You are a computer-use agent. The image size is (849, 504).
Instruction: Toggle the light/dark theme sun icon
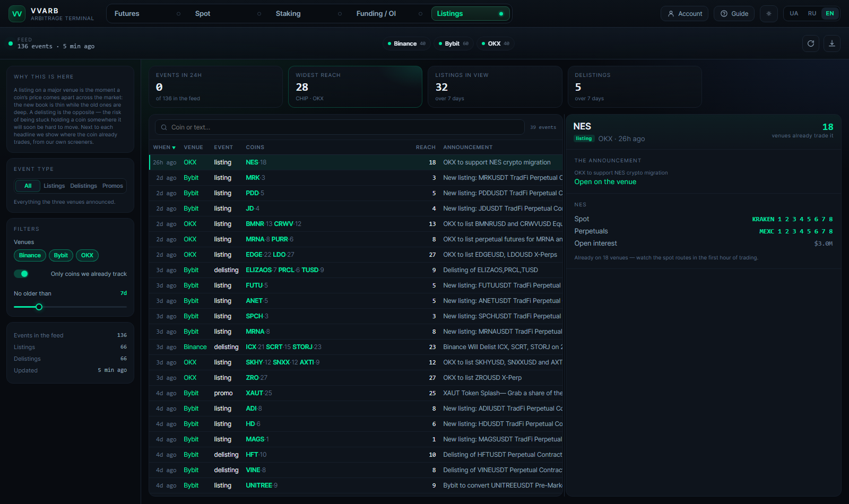tap(769, 14)
